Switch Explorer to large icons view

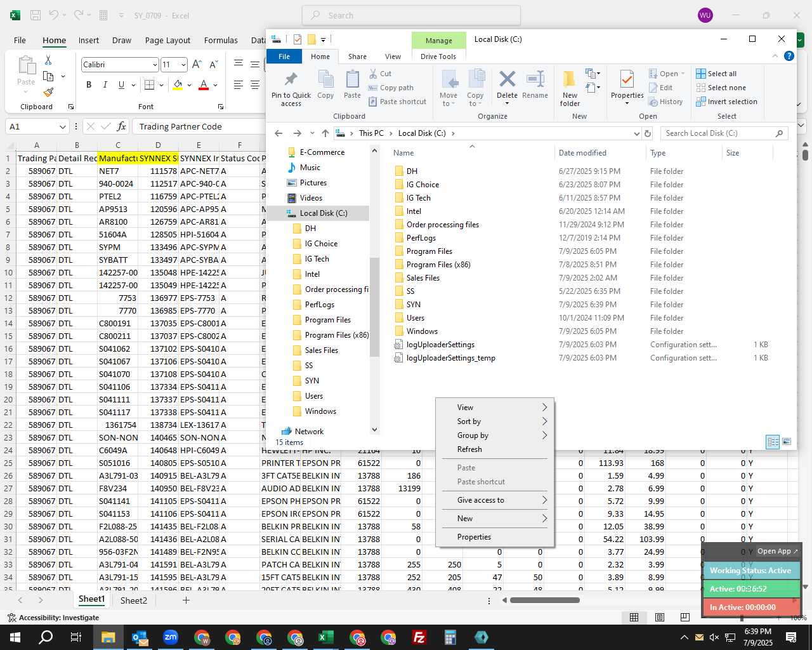787,442
